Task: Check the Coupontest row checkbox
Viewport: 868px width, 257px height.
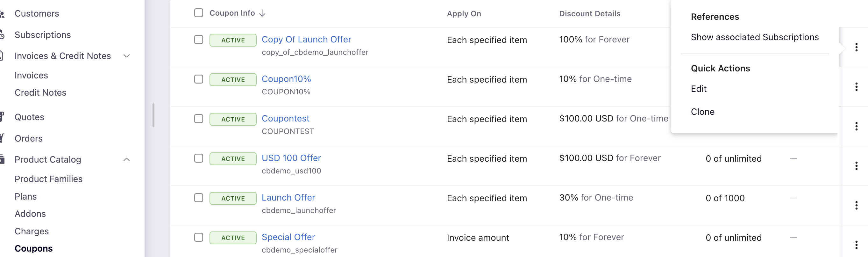Action: pyautogui.click(x=198, y=119)
